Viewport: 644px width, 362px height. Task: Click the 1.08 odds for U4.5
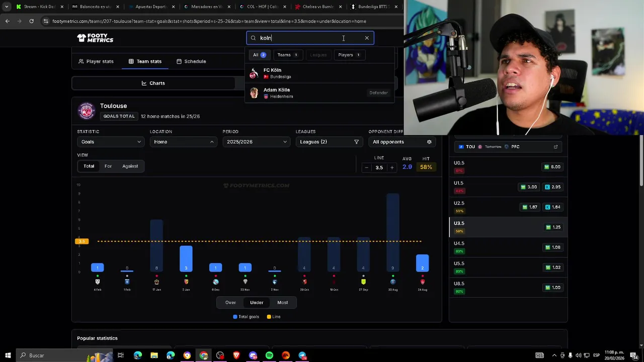tap(552, 247)
